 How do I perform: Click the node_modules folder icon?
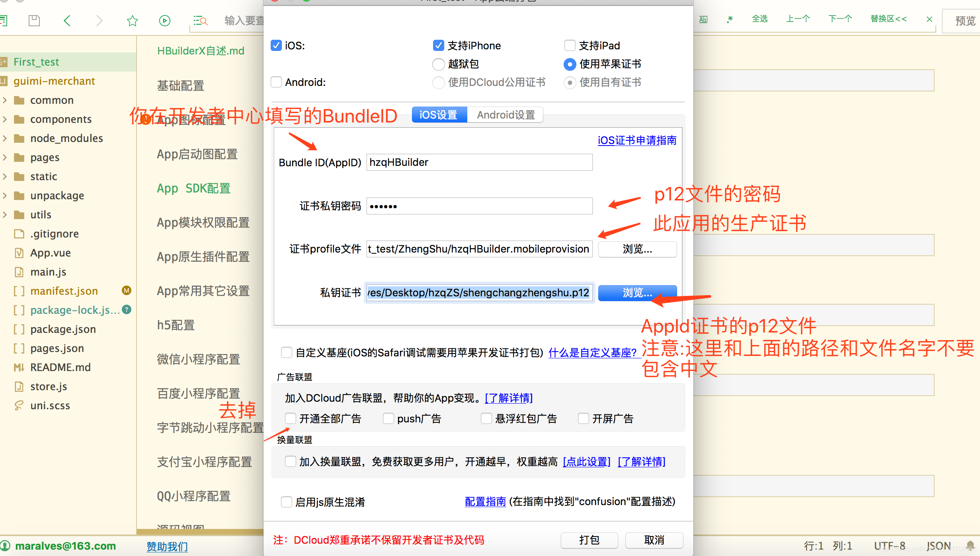[19, 138]
